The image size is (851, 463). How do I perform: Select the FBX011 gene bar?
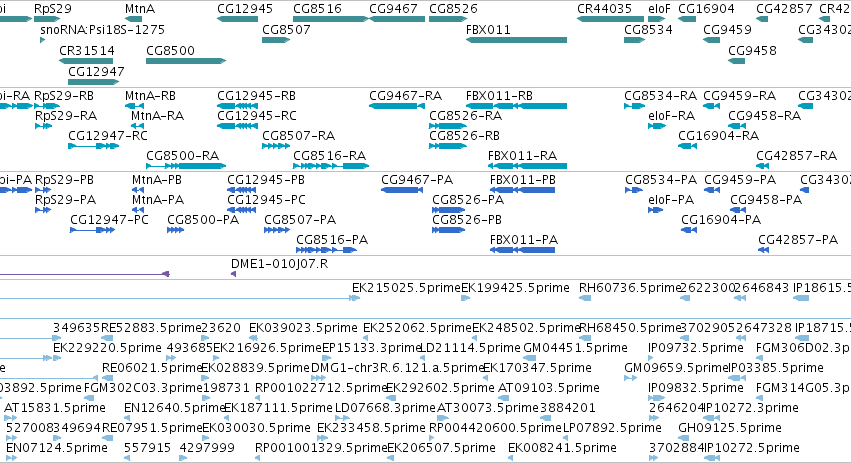516,40
